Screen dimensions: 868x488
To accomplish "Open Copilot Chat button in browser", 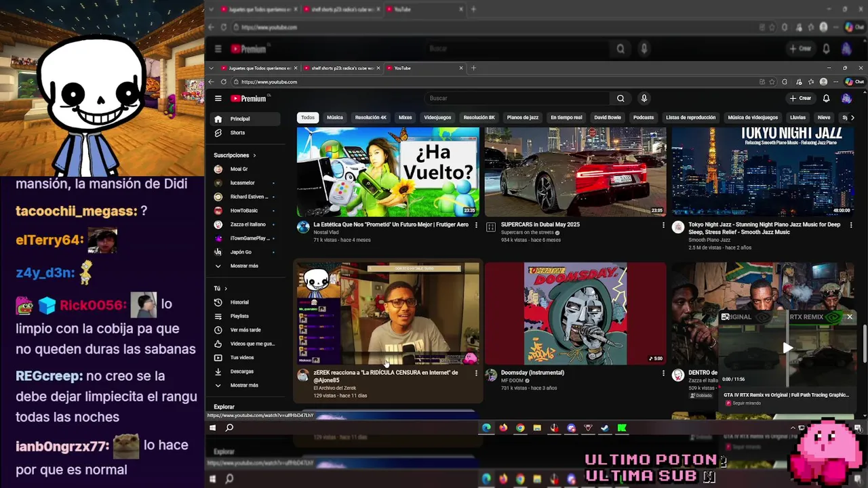I will pos(854,82).
